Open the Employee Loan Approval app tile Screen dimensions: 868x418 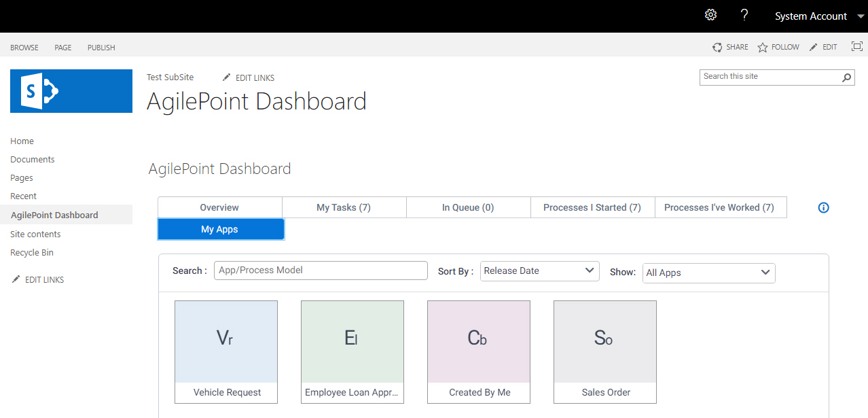(x=352, y=352)
